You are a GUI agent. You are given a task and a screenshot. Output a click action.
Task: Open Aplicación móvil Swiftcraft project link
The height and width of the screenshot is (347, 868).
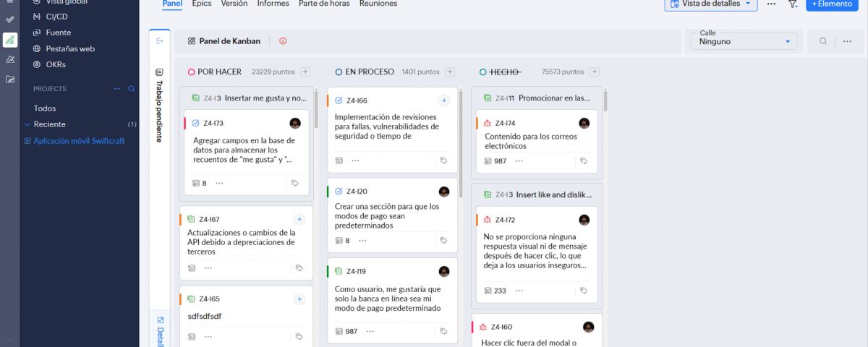pos(79,141)
